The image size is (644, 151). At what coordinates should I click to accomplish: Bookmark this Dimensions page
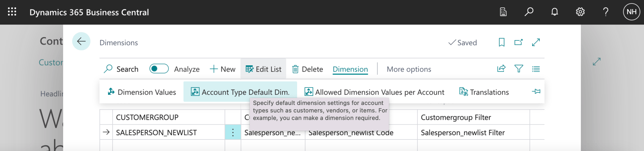click(x=502, y=42)
